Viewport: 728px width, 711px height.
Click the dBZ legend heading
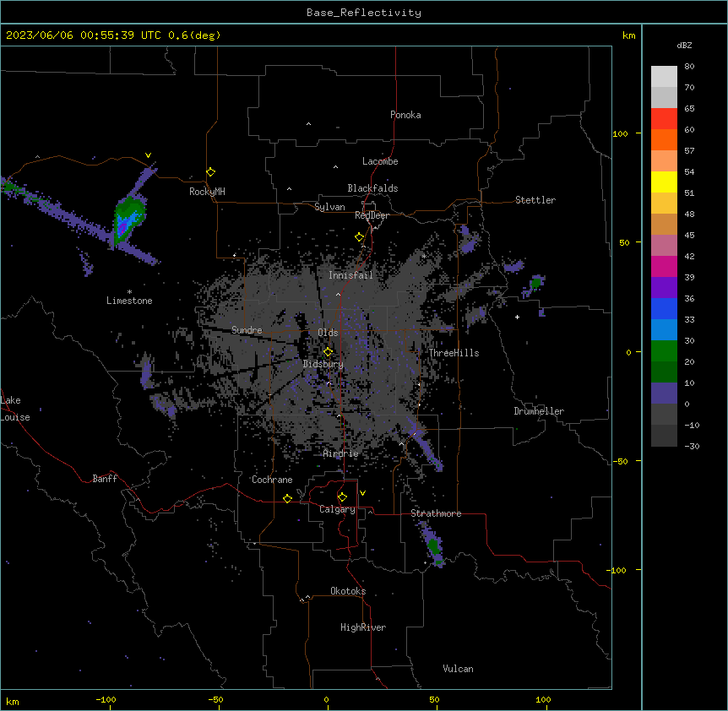click(x=684, y=45)
